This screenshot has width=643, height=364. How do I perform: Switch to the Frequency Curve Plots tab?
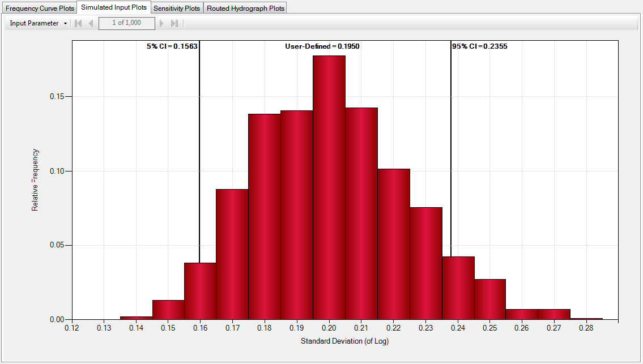[38, 7]
